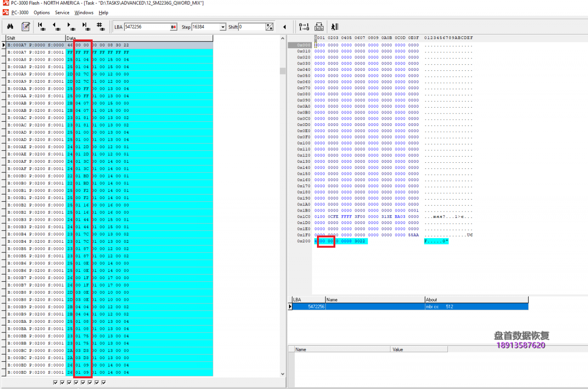This screenshot has height=389, width=588.
Task: Open the Step dropdown showing 16384
Action: coord(223,27)
